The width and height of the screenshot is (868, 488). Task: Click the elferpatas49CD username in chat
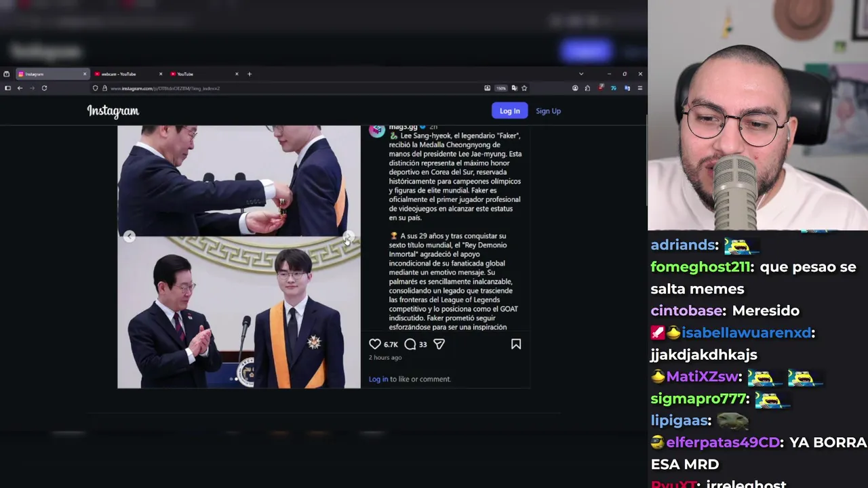pos(723,443)
